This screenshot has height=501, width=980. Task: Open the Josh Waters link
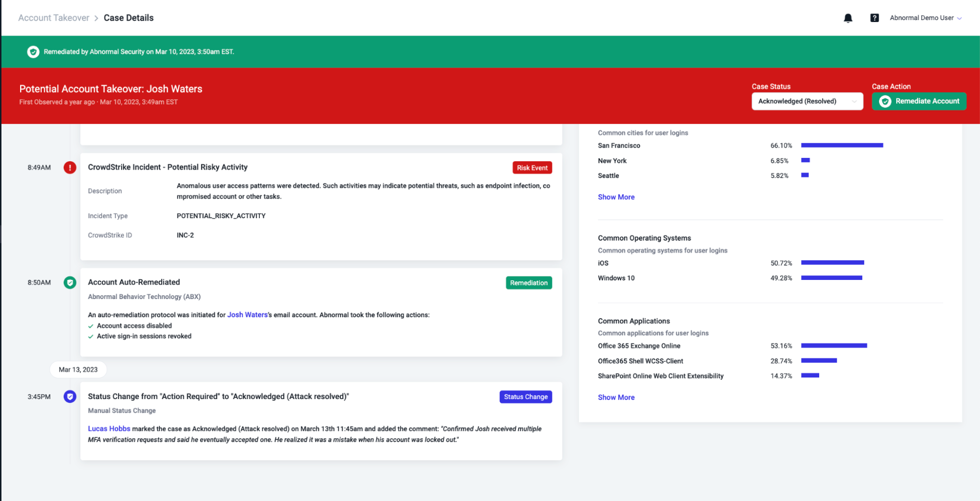click(x=247, y=315)
